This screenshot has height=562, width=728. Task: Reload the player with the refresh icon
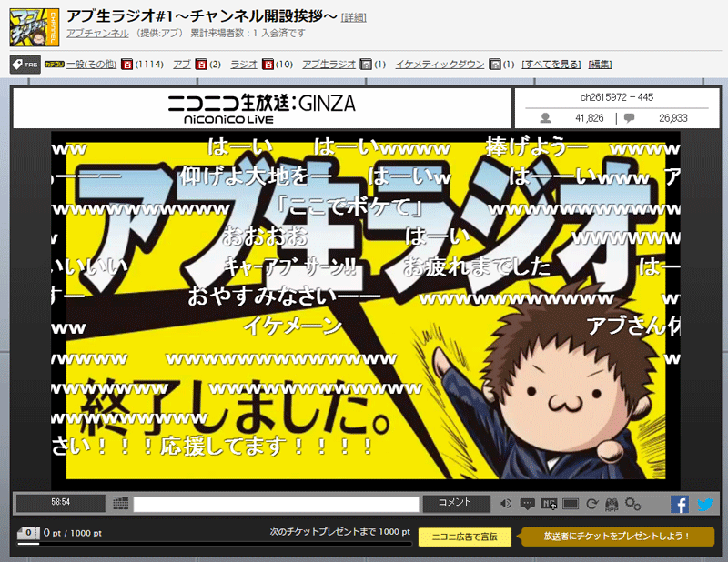pyautogui.click(x=591, y=504)
